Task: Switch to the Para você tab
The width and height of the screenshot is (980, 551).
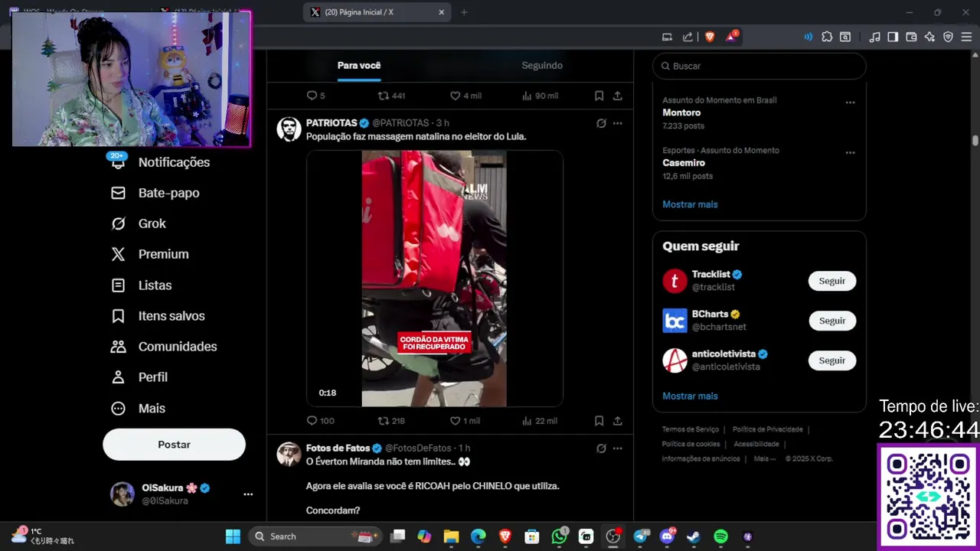Action: 359,66
